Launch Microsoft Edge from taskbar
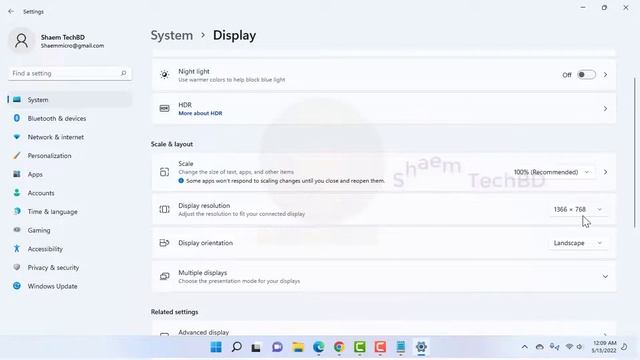The height and width of the screenshot is (360, 640). pos(318,347)
